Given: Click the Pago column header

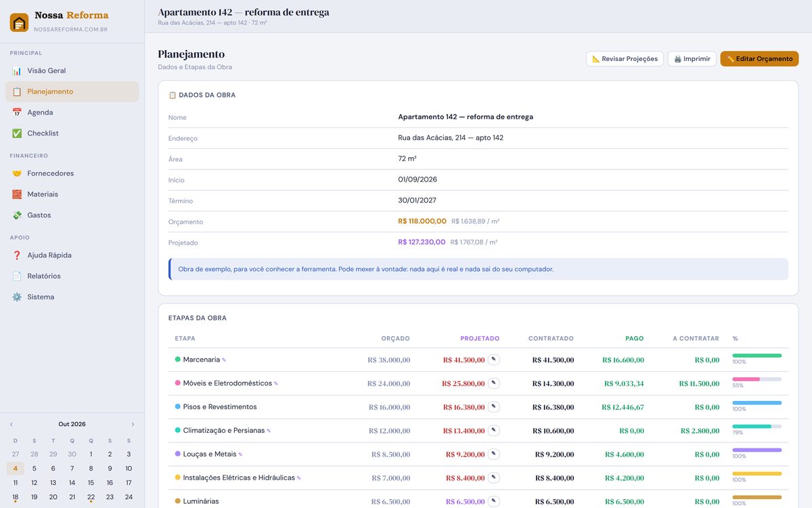Looking at the screenshot, I should 635,339.
